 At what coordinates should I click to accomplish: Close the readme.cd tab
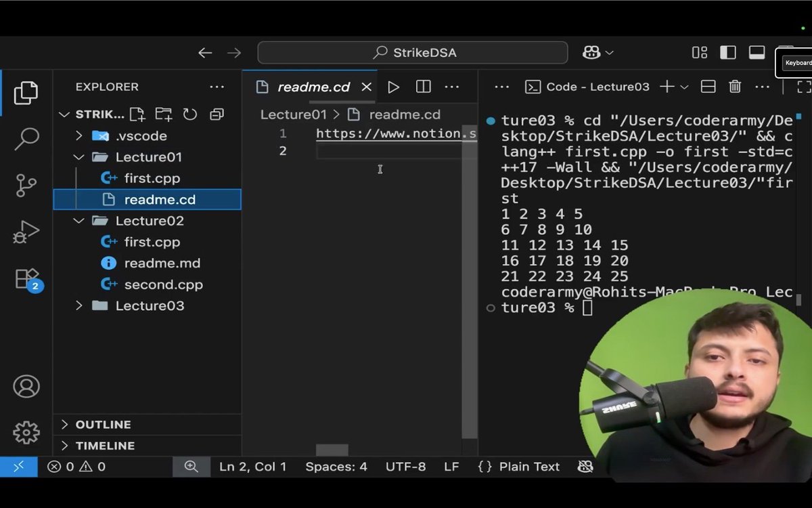coord(366,87)
